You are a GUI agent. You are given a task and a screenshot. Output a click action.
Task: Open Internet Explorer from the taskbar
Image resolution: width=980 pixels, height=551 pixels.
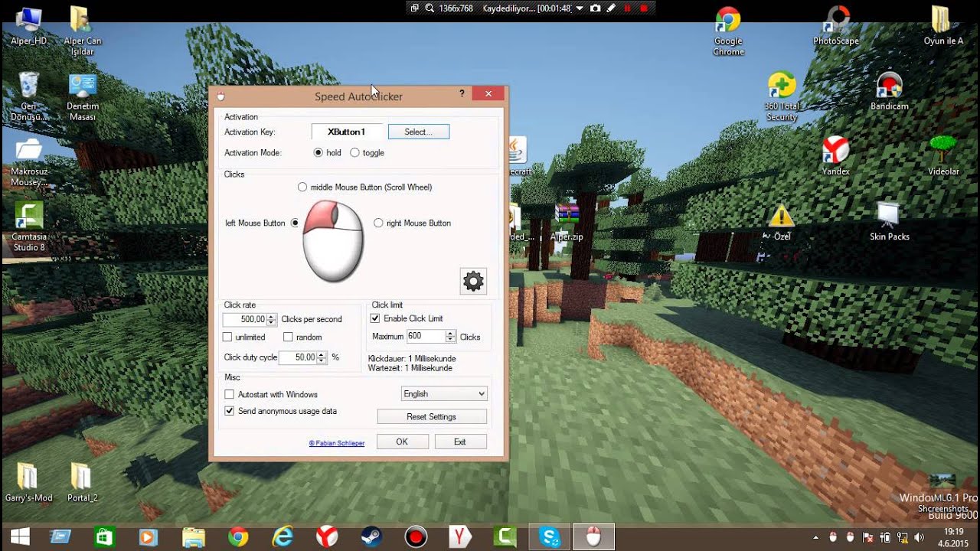[283, 537]
